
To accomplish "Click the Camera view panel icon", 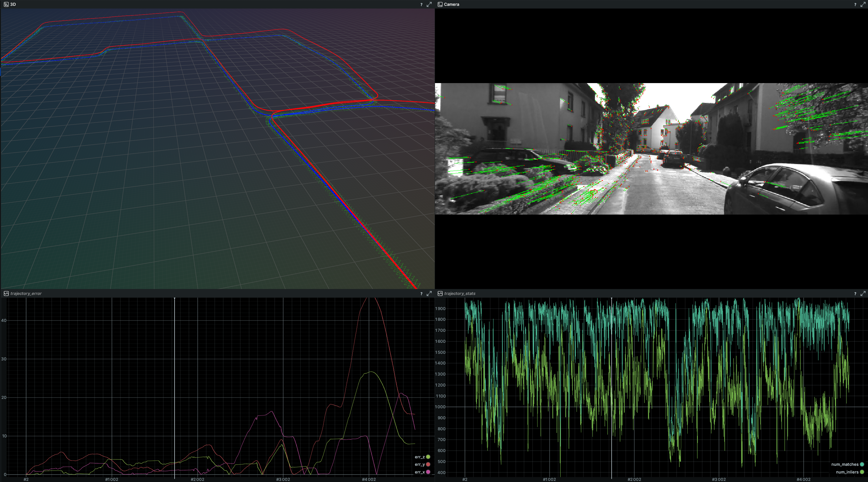I will (440, 4).
